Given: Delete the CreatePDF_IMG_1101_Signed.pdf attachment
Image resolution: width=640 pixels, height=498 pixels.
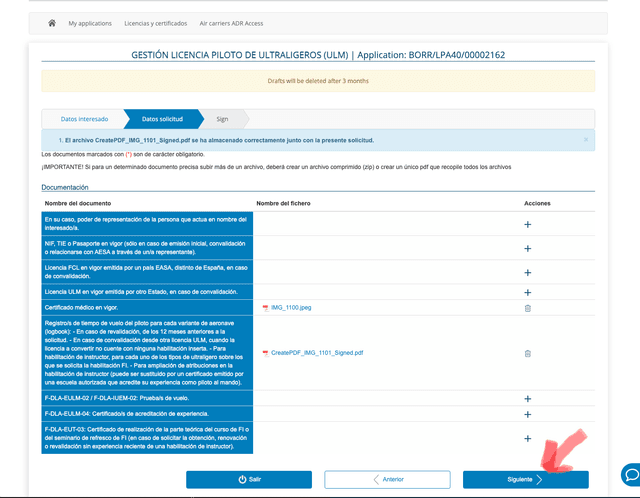Looking at the screenshot, I should coord(527,353).
